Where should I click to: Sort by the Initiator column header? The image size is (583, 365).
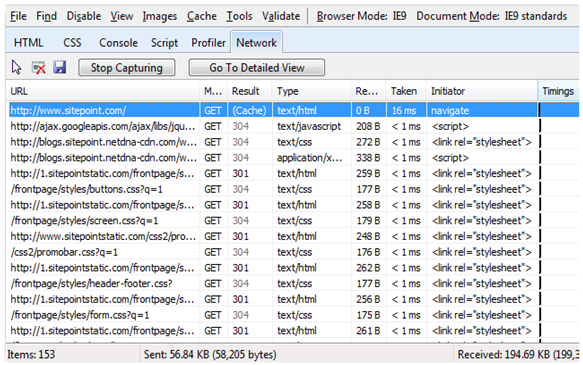tap(482, 91)
